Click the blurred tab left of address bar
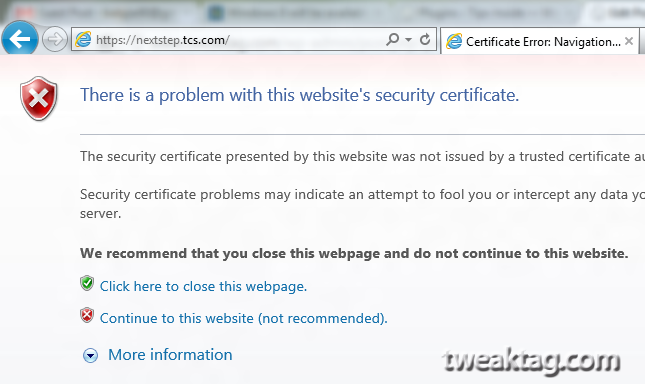The height and width of the screenshot is (384, 645). coord(93,13)
